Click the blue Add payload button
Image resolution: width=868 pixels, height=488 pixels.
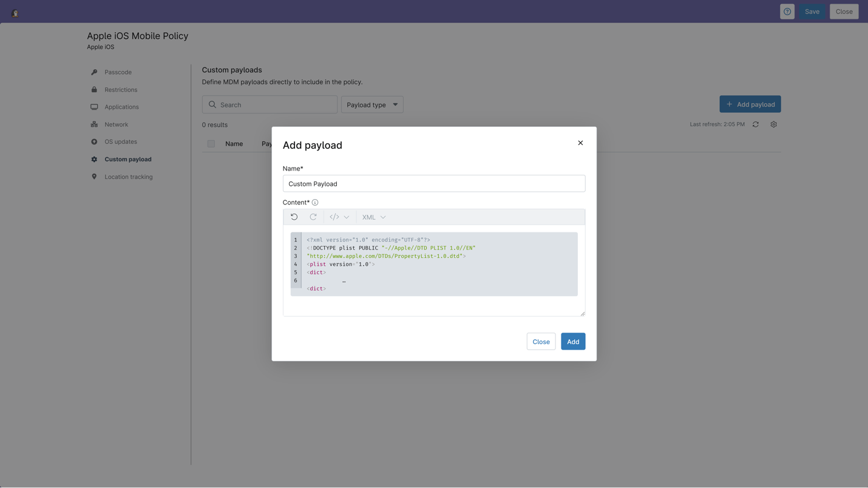click(x=750, y=104)
